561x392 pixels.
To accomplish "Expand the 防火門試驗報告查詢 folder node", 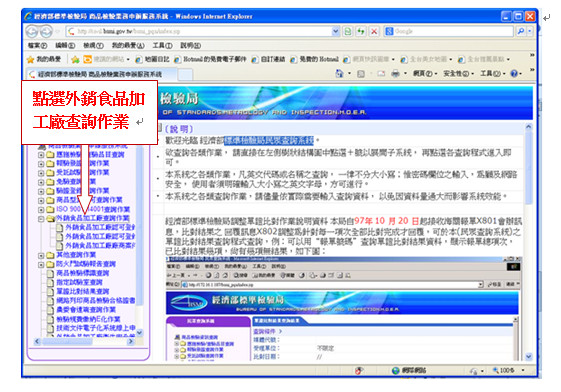I will point(41,265).
